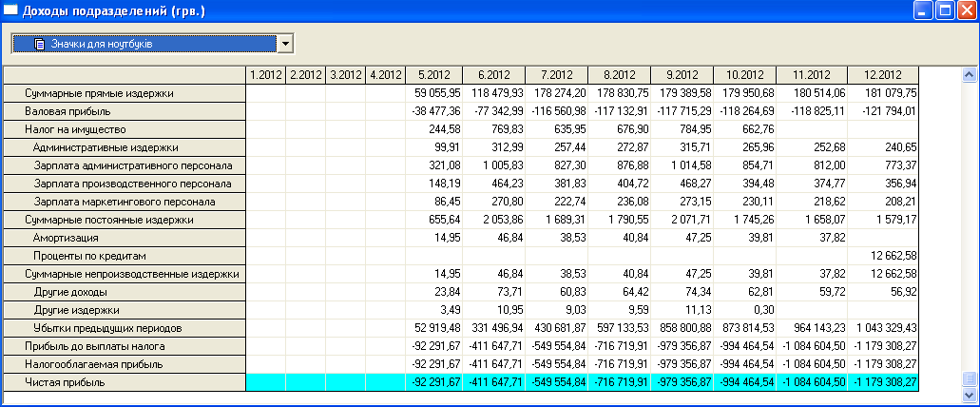The image size is (980, 407).
Task: Select column header 1.2012
Action: coord(265,75)
